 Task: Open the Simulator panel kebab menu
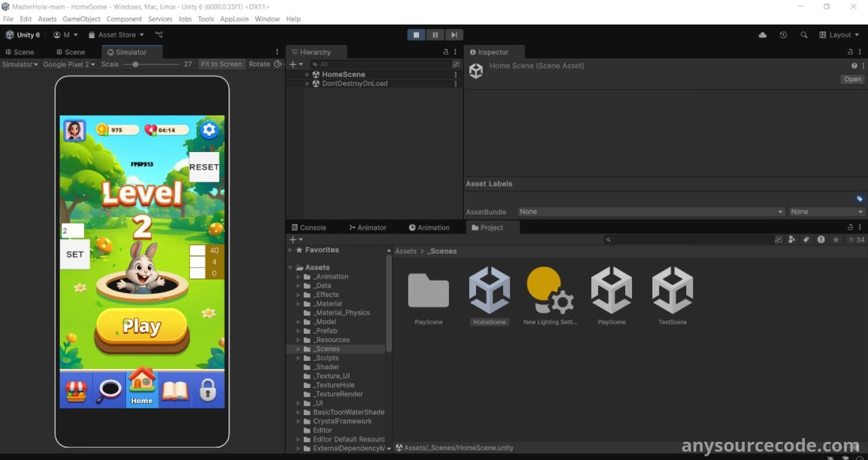pyautogui.click(x=277, y=52)
